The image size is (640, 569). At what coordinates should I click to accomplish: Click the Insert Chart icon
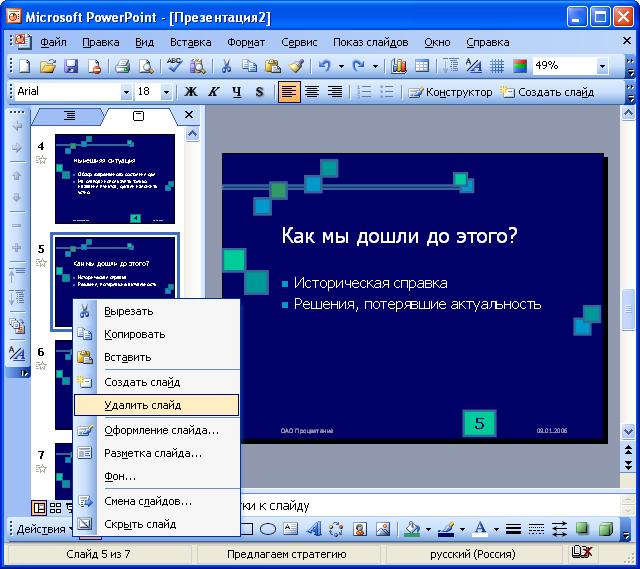pyautogui.click(x=399, y=66)
